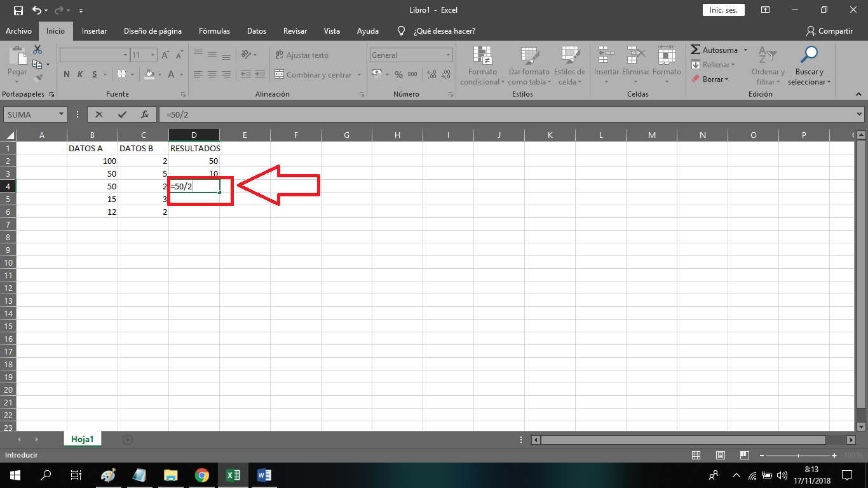Screen dimensions: 868x488
Task: Open the Dar formato como tabla dropdown
Action: [529, 65]
